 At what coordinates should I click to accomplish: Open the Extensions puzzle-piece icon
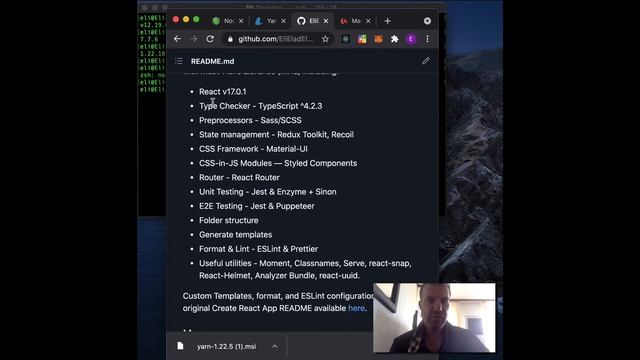tap(394, 39)
